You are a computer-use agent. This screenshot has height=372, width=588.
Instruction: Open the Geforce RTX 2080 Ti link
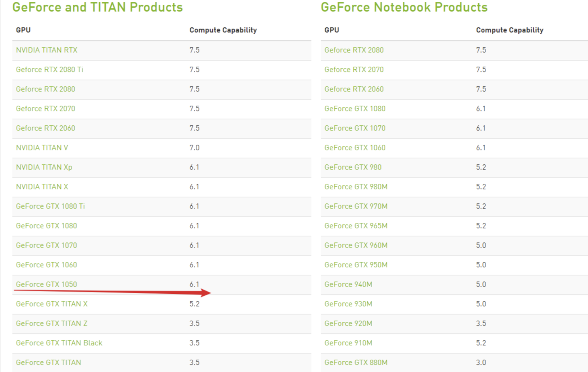50,70
